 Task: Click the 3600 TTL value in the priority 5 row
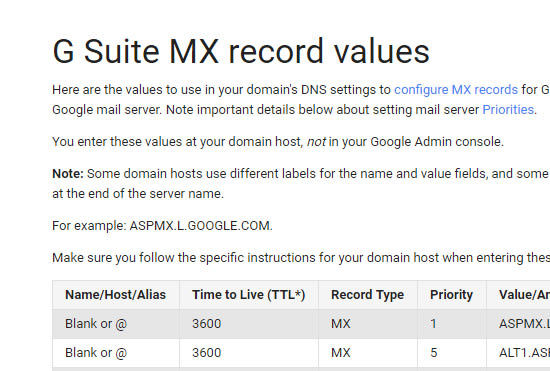pyautogui.click(x=206, y=353)
